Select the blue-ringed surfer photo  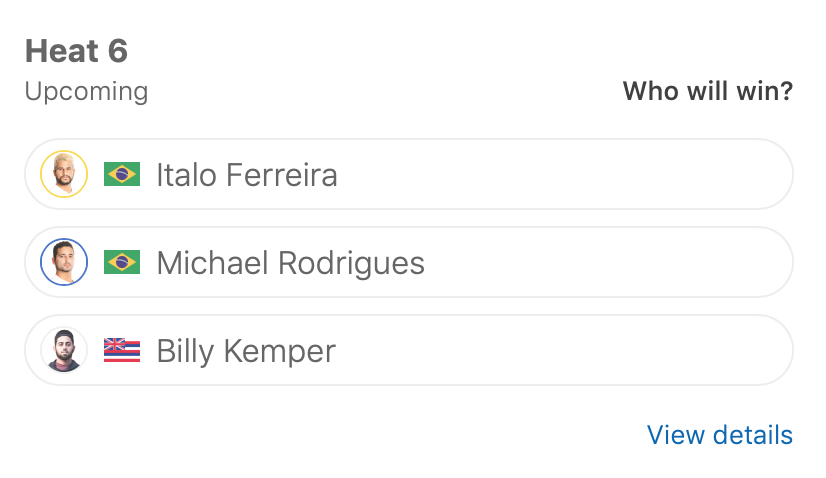[x=64, y=263]
